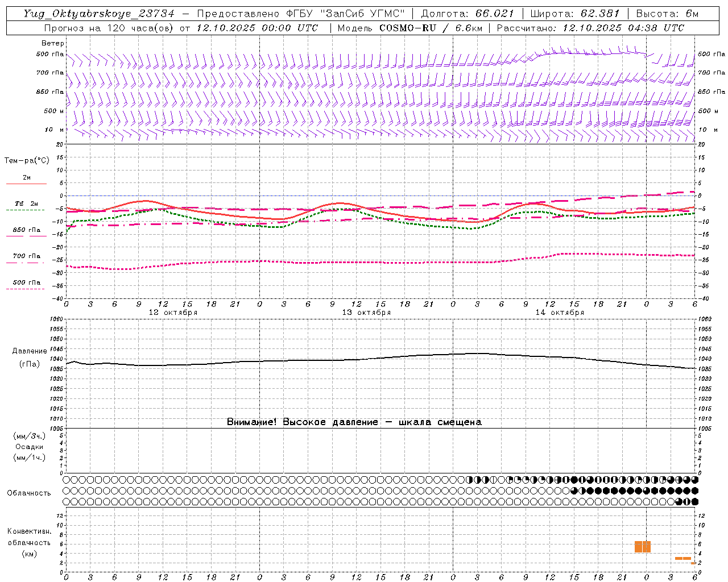Click the 850 гПа entry in temperature legend

click(x=27, y=230)
